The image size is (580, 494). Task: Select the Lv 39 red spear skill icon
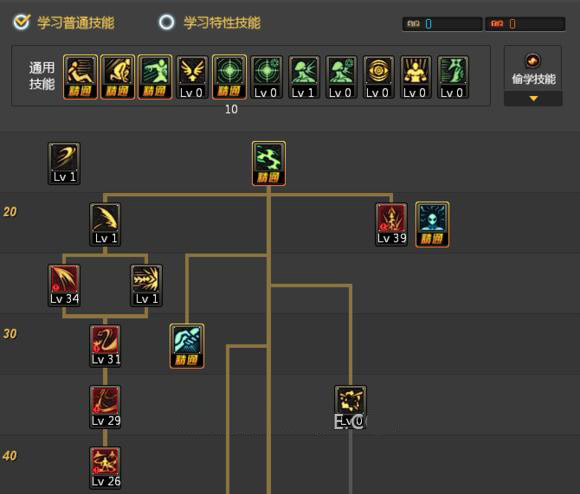391,224
